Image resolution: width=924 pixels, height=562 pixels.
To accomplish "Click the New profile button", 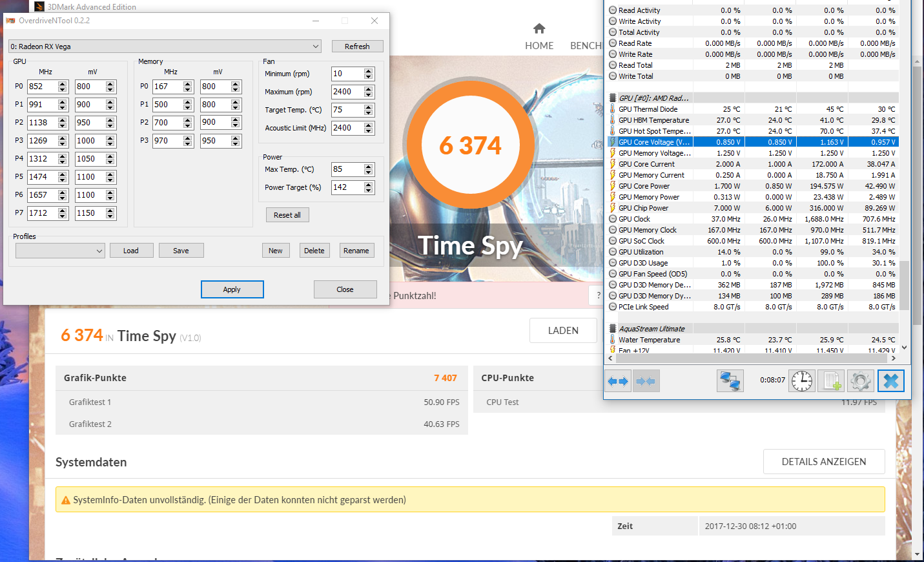I will pos(276,251).
